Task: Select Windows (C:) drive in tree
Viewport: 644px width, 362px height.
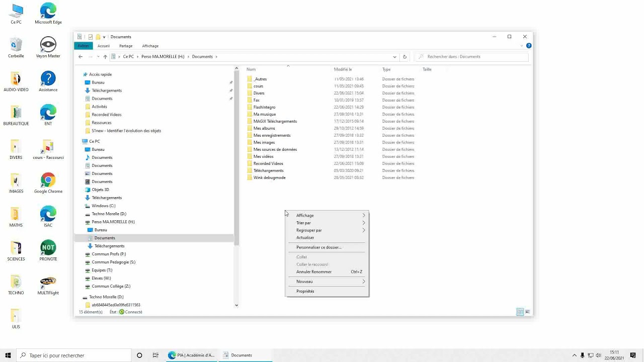Action: click(x=104, y=206)
